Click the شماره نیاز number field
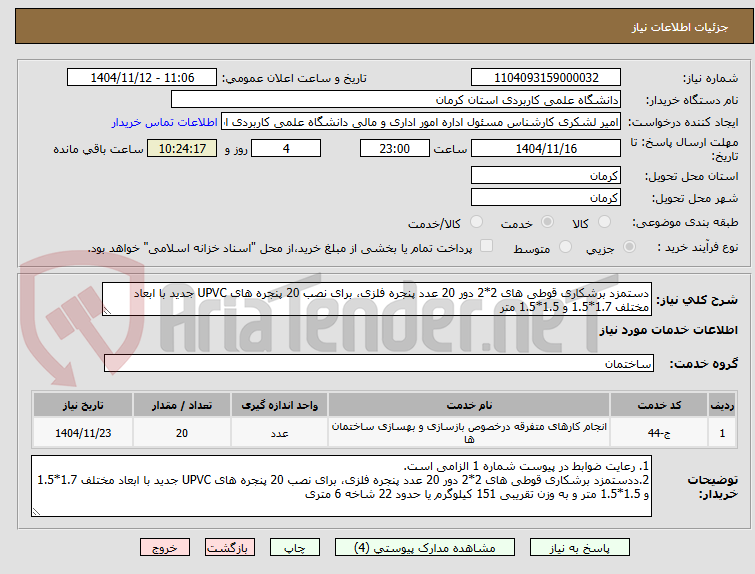Image resolution: width=755 pixels, height=574 pixels. click(546, 78)
